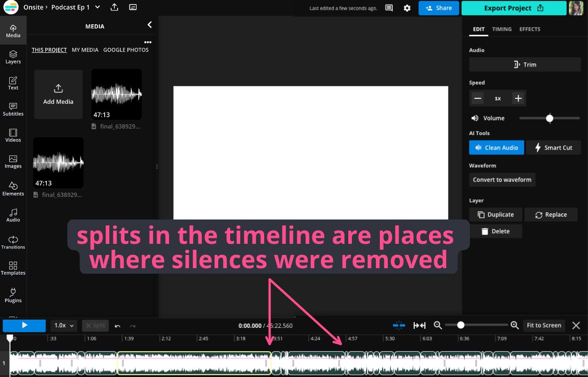The height and width of the screenshot is (377, 588).
Task: Mute audio with the Volume speaker icon
Action: click(475, 118)
